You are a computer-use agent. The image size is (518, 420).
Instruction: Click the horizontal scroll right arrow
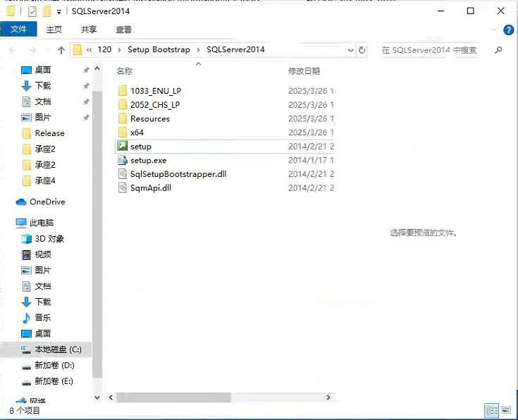[x=328, y=397]
